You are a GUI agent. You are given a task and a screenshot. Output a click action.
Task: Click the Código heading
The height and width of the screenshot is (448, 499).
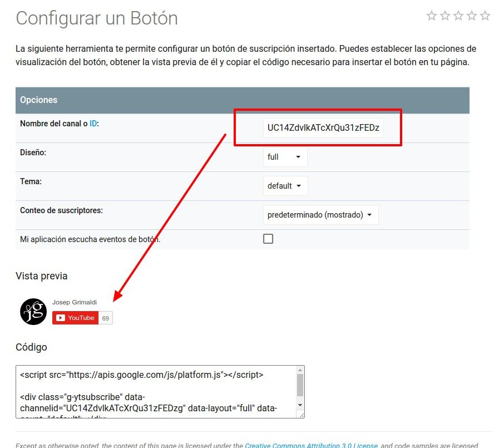(31, 347)
